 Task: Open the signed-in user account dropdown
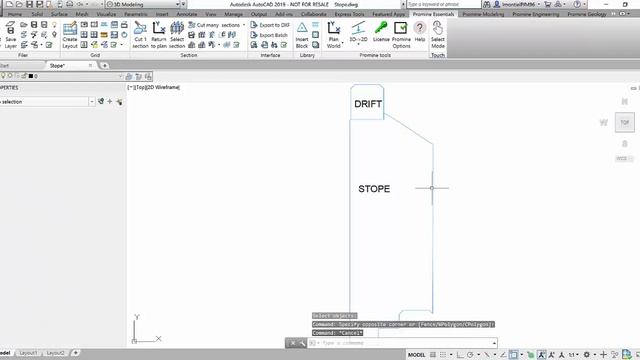point(517,4)
